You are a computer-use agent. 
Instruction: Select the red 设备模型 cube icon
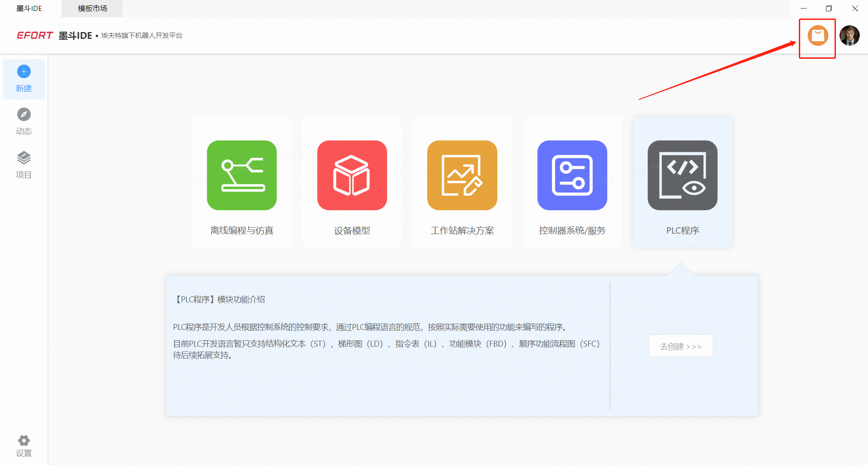pos(352,175)
